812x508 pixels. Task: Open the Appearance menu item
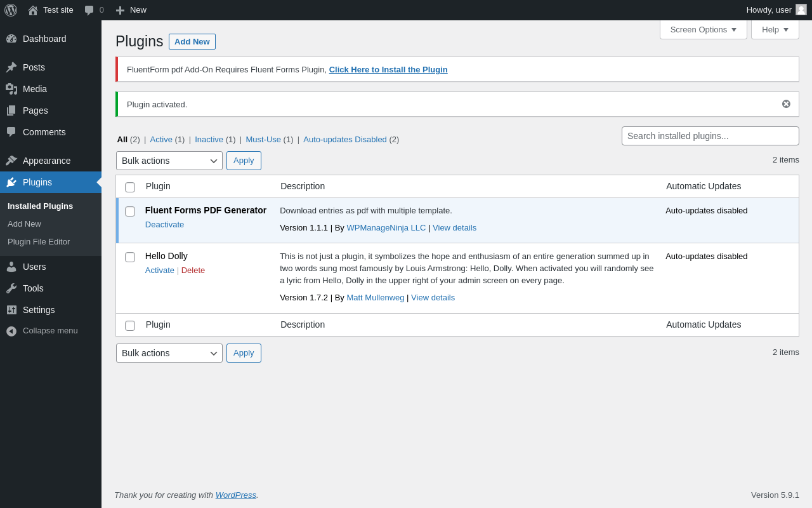coord(47,161)
